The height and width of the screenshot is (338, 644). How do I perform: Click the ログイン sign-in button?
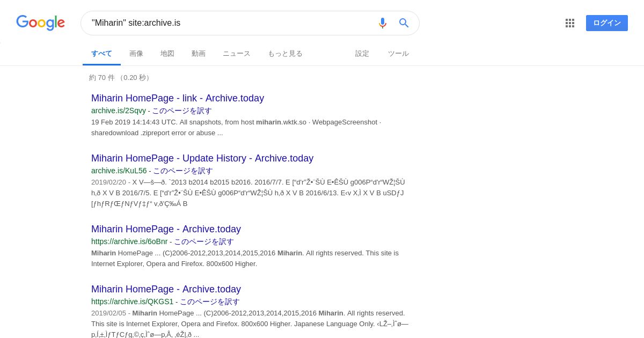click(607, 23)
